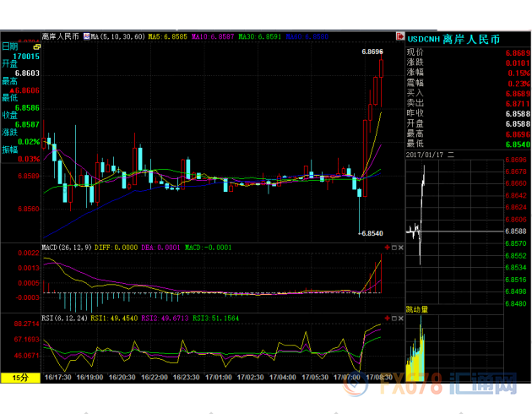Close the RSI indicator panel

(401, 318)
